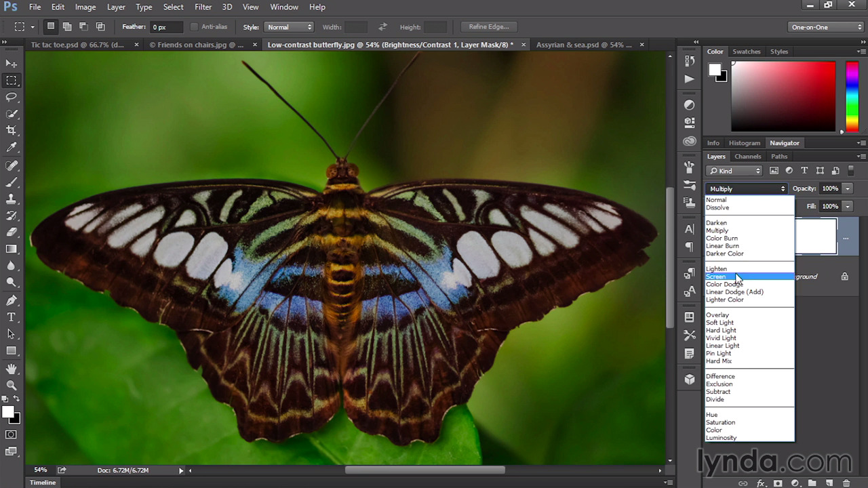Click the hue spectrum slider

pos(852,96)
